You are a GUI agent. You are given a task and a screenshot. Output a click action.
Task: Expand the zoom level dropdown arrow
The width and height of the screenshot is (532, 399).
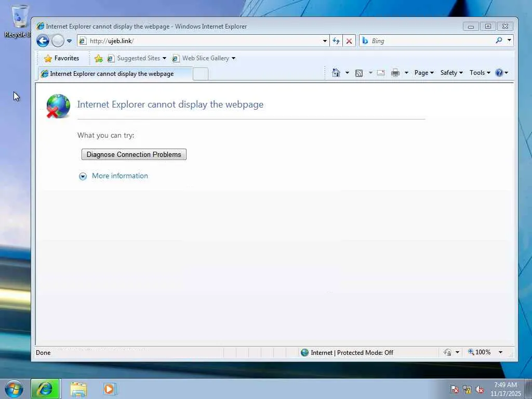[500, 352]
